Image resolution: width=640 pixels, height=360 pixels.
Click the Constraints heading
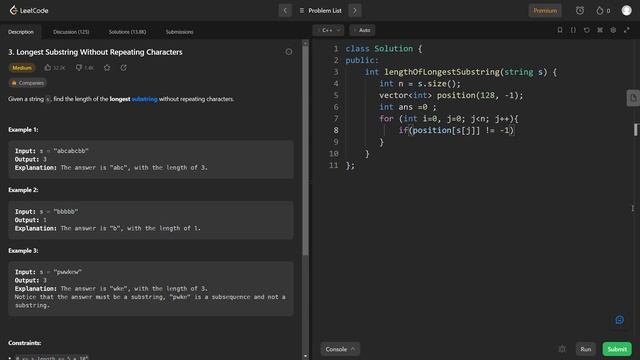(25, 343)
